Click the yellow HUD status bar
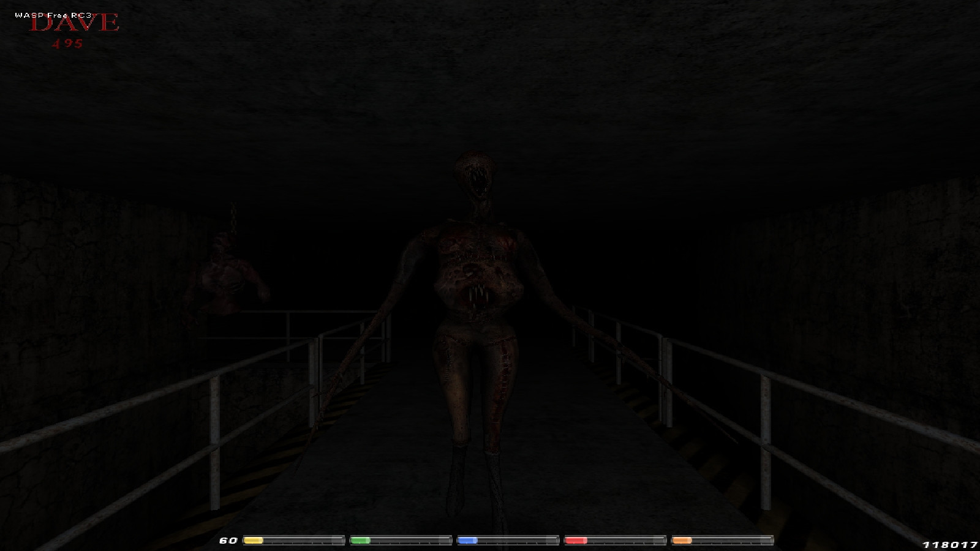The height and width of the screenshot is (551, 980). pyautogui.click(x=294, y=540)
